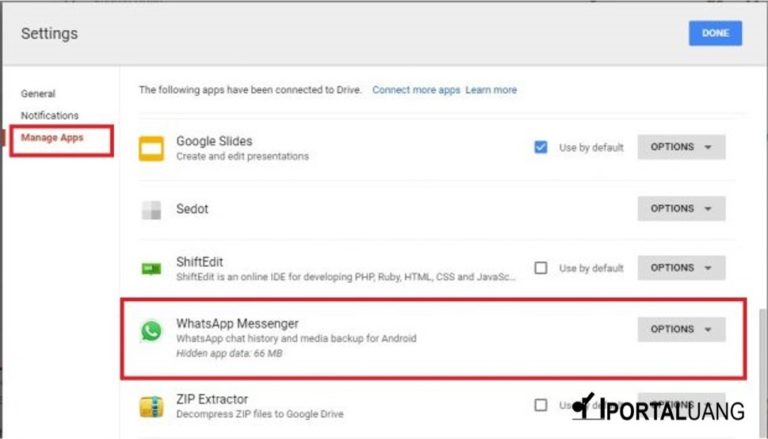Click the Sedot app icon
This screenshot has height=439, width=768.
pyautogui.click(x=151, y=209)
